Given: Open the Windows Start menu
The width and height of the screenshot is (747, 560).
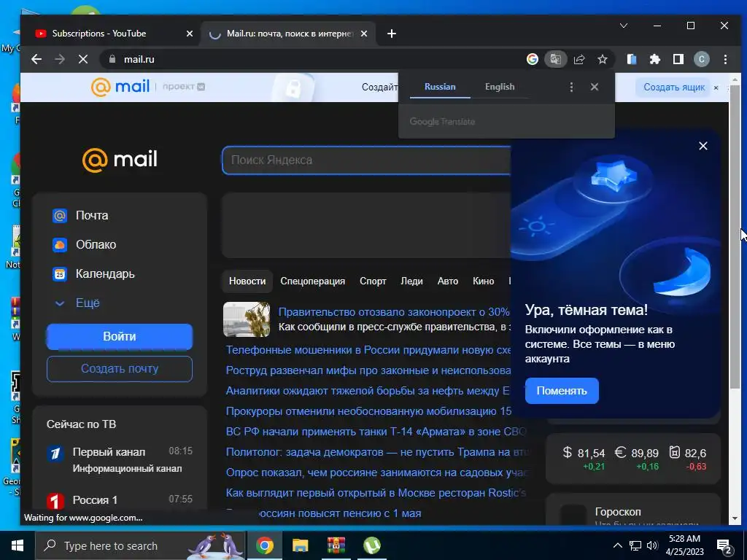Looking at the screenshot, I should tap(18, 545).
